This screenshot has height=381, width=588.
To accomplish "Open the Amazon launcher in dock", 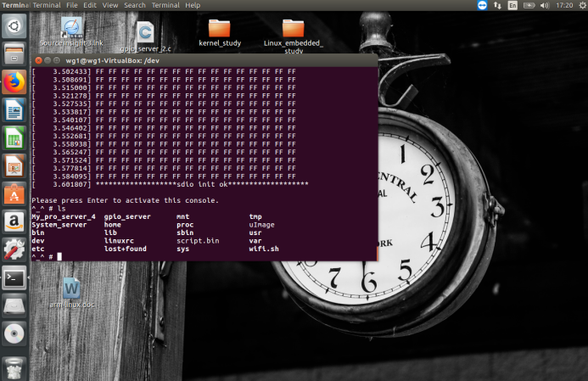I will [14, 222].
